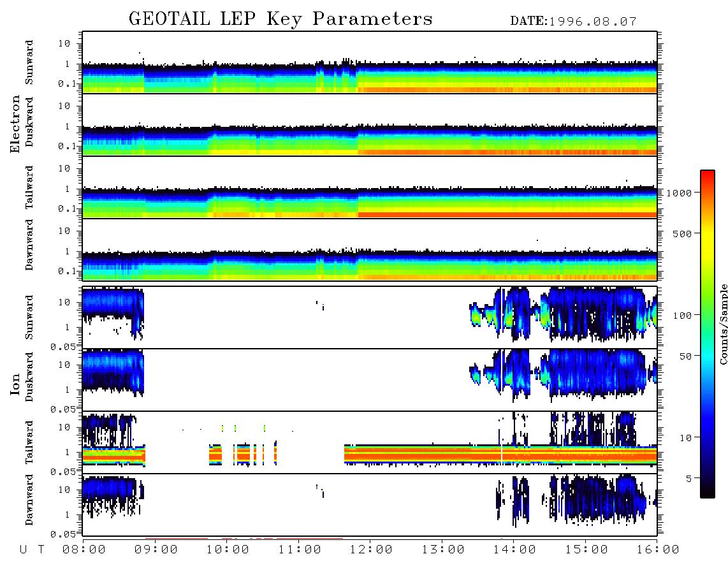Click the '15:00' time tick label

586,550
